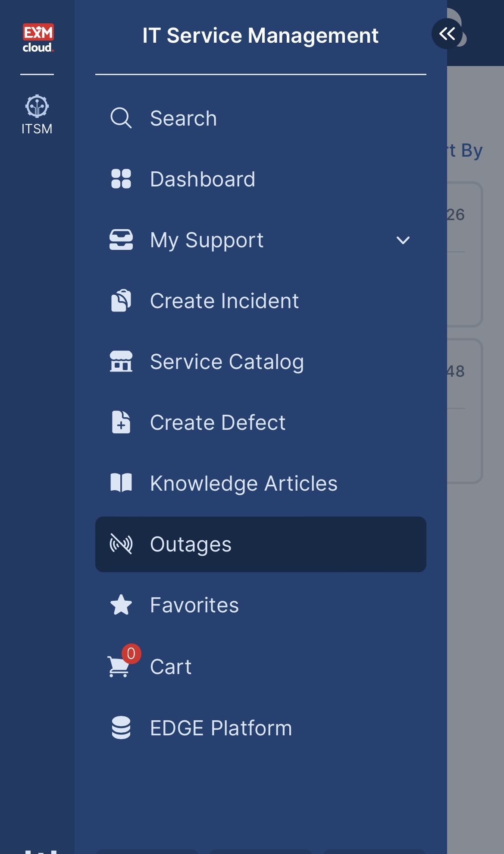The height and width of the screenshot is (854, 504).
Task: Click the Knowledge Articles book icon
Action: 121,483
